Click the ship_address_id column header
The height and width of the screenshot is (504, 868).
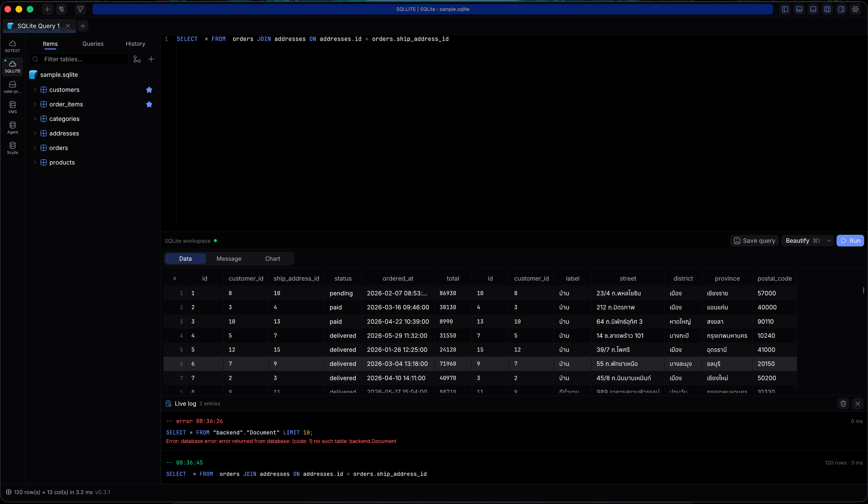pyautogui.click(x=297, y=279)
